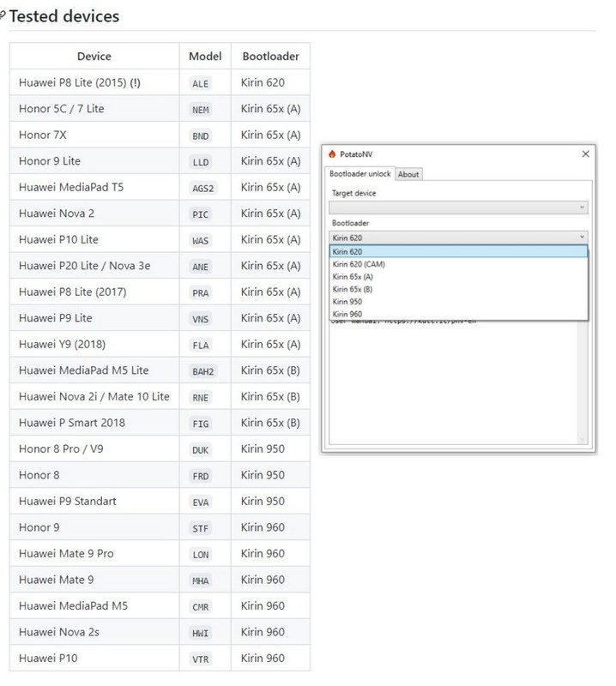
Task: Click the BND model code
Action: click(201, 136)
